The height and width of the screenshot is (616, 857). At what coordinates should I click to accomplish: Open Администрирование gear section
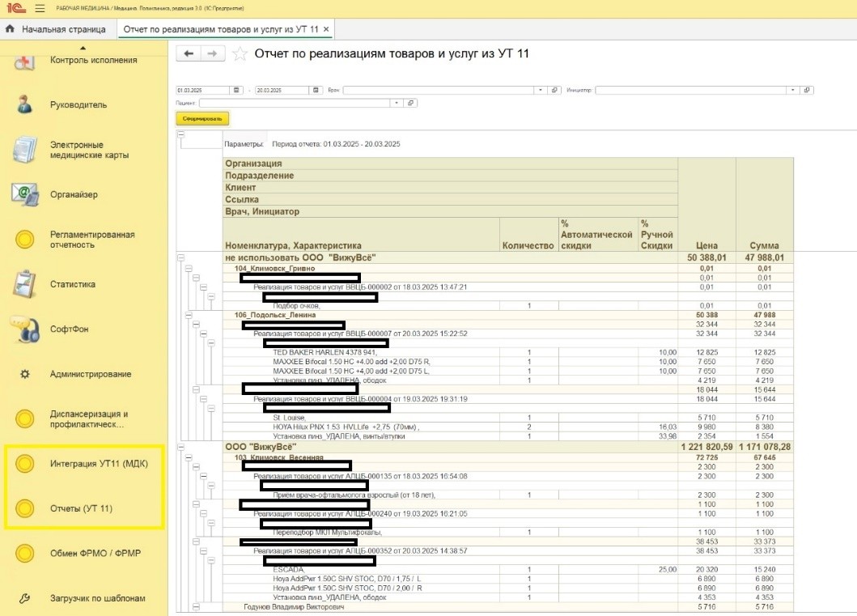(25, 374)
